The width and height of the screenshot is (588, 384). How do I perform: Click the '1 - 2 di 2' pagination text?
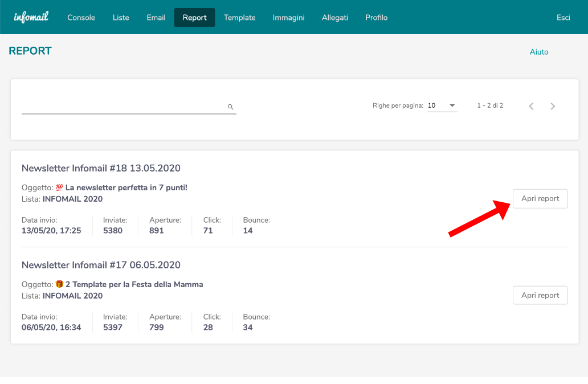[490, 106]
